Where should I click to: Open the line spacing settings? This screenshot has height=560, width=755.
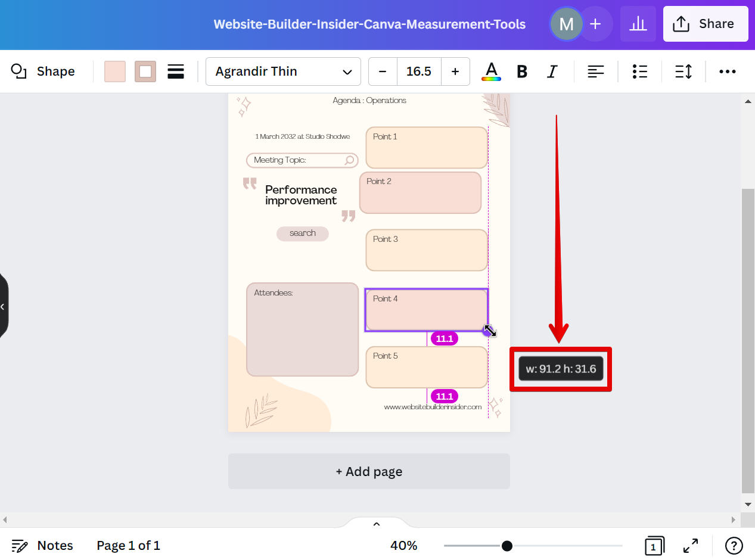683,71
